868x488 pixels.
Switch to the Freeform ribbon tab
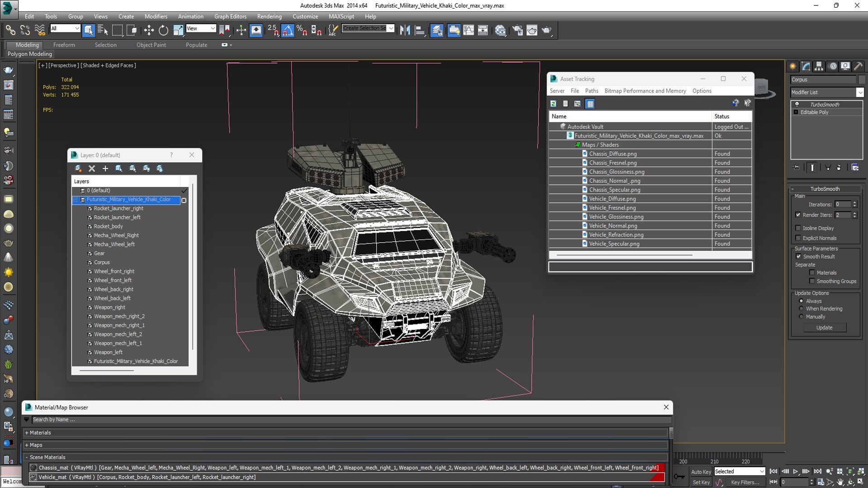pos(64,45)
